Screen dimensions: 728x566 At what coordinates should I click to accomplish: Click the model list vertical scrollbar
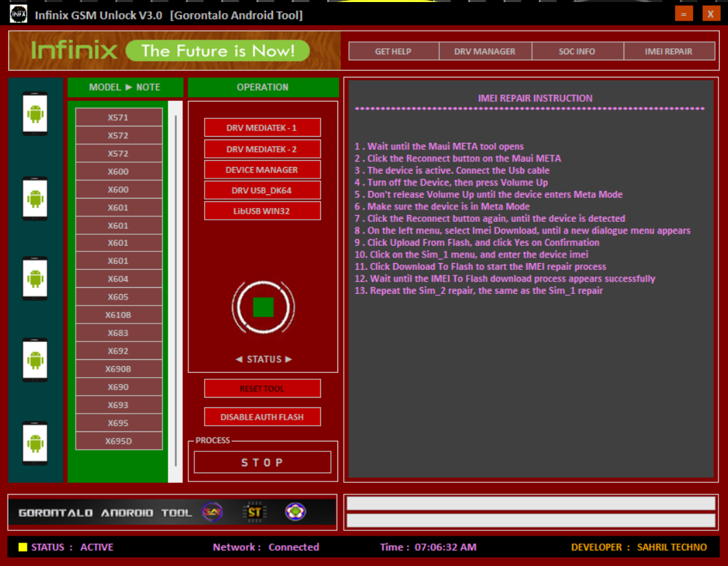(x=175, y=291)
